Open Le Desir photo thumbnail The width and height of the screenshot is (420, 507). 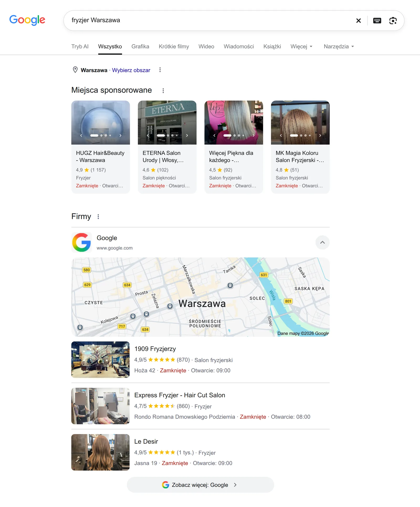point(100,452)
